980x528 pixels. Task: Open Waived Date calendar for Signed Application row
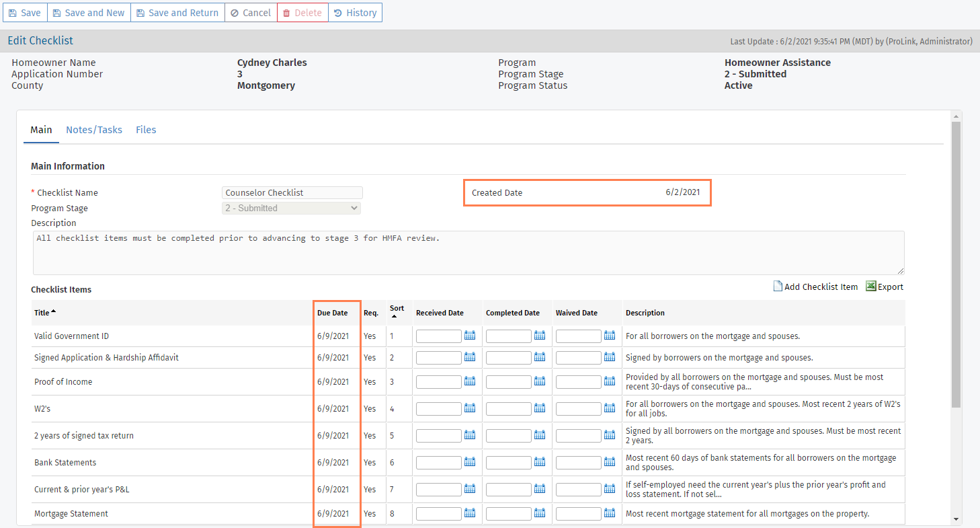point(610,357)
